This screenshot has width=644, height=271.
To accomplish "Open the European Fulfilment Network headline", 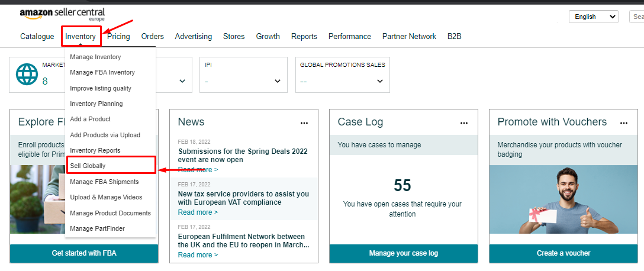I will pyautogui.click(x=243, y=241).
